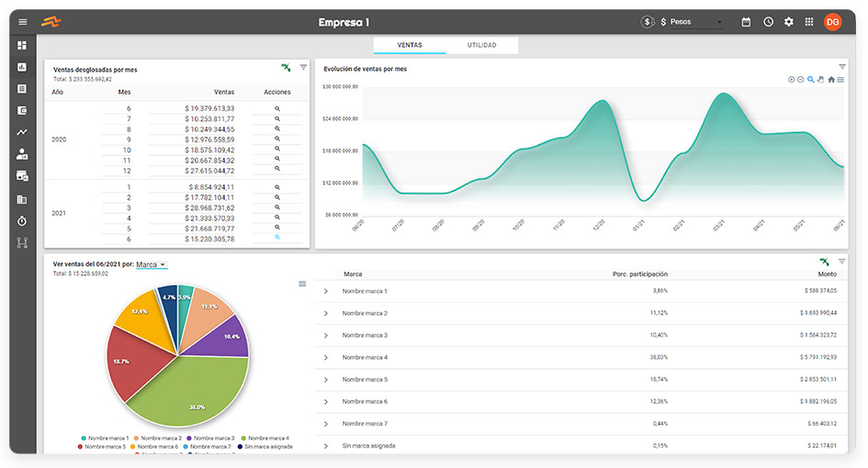
Task: Click the clock history icon in the header
Action: point(769,22)
